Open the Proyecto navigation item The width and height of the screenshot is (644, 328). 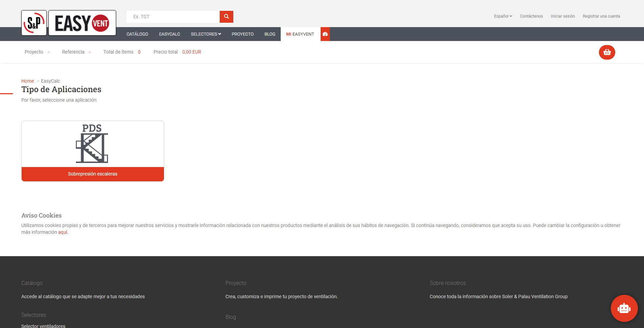point(242,34)
